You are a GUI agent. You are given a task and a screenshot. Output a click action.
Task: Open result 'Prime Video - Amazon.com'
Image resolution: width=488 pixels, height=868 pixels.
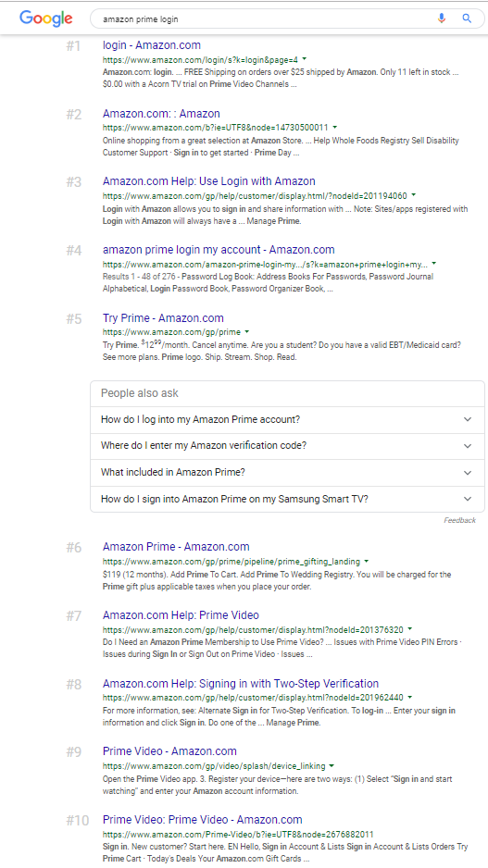click(x=169, y=751)
